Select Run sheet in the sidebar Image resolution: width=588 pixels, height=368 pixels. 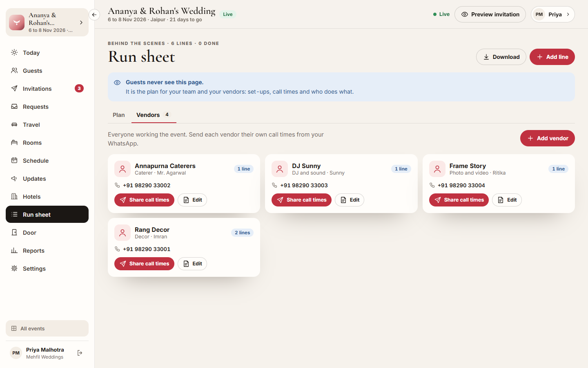pos(47,214)
